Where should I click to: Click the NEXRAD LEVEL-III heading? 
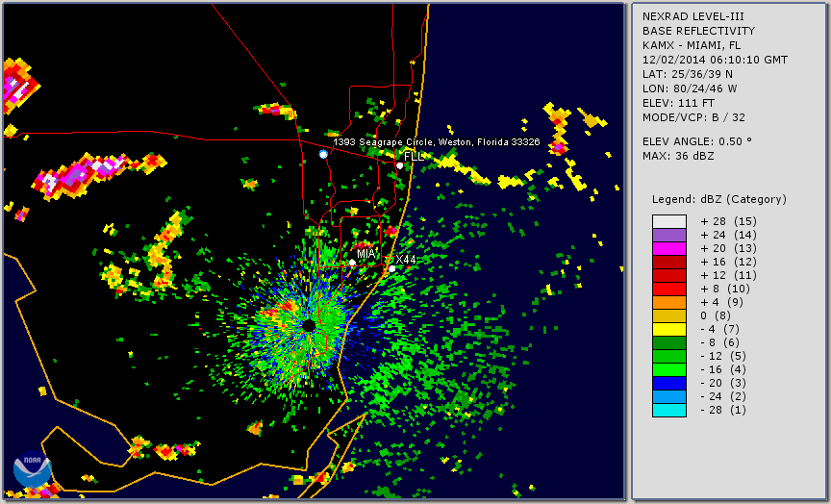coord(695,17)
